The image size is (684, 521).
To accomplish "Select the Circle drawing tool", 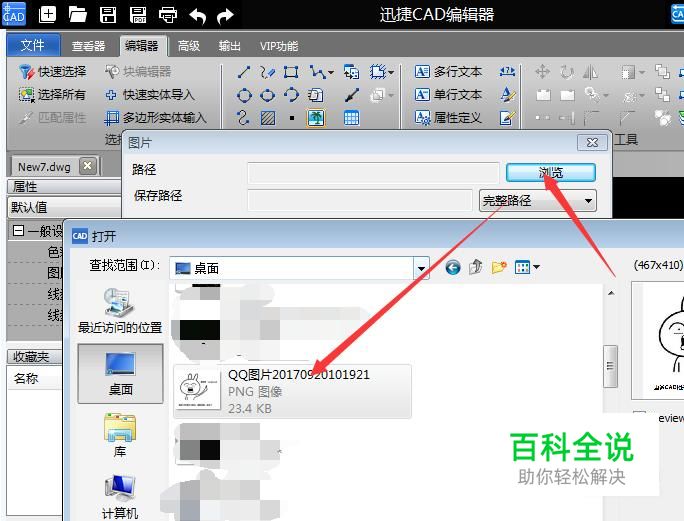I will tap(244, 95).
